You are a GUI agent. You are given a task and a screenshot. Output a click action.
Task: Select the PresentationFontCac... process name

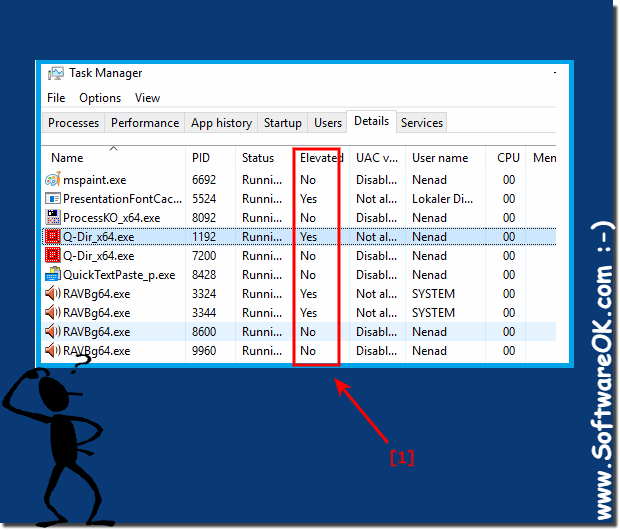point(123,199)
